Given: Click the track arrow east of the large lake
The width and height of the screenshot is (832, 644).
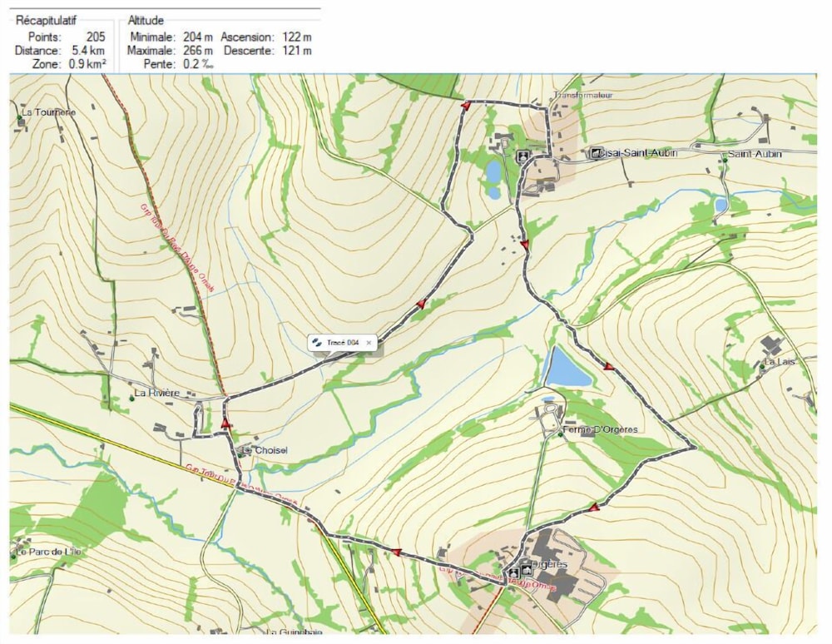Looking at the screenshot, I should point(608,366).
